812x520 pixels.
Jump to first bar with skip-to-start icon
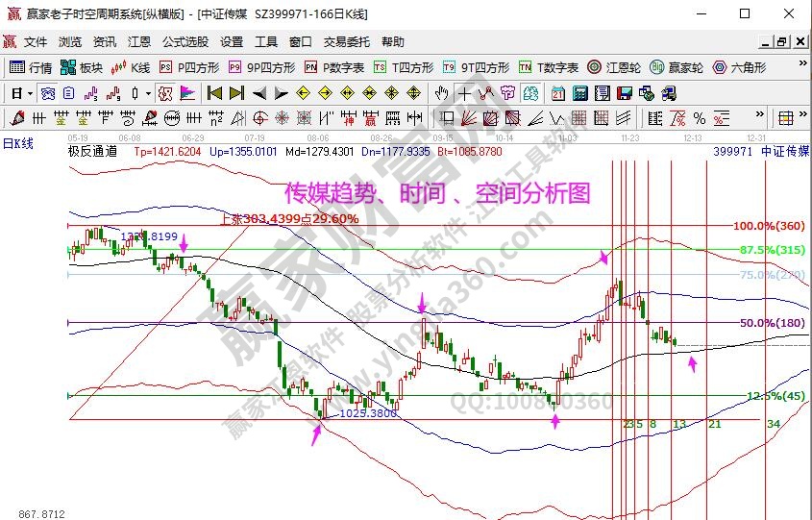(215, 93)
